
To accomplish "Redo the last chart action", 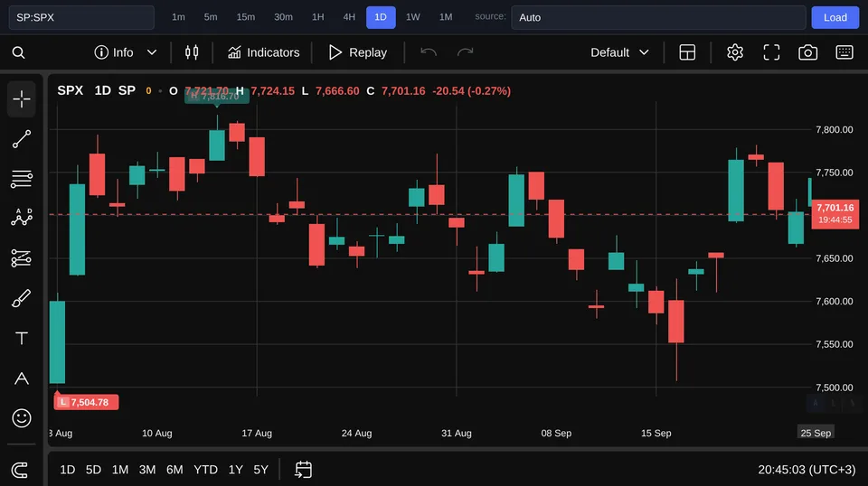I will pyautogui.click(x=465, y=52).
